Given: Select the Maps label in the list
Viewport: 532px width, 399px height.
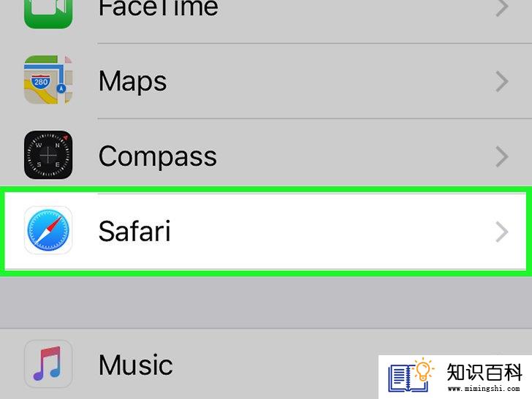Looking at the screenshot, I should click(133, 82).
